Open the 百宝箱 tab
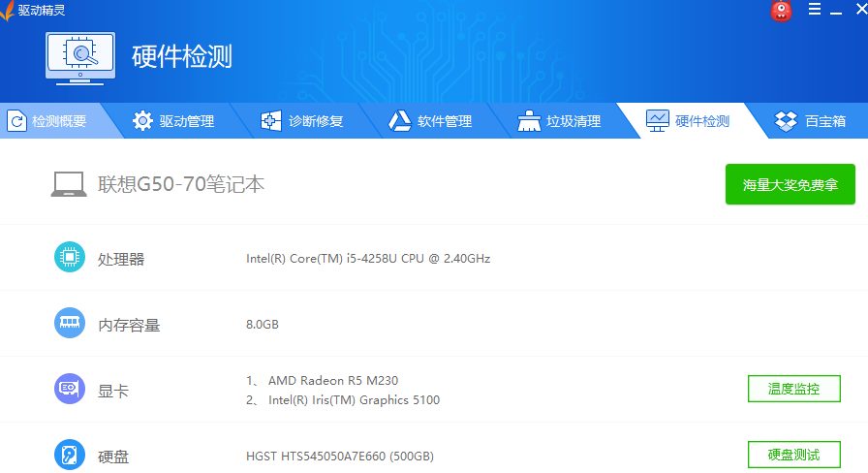Image resolution: width=868 pixels, height=473 pixels. 811,121
